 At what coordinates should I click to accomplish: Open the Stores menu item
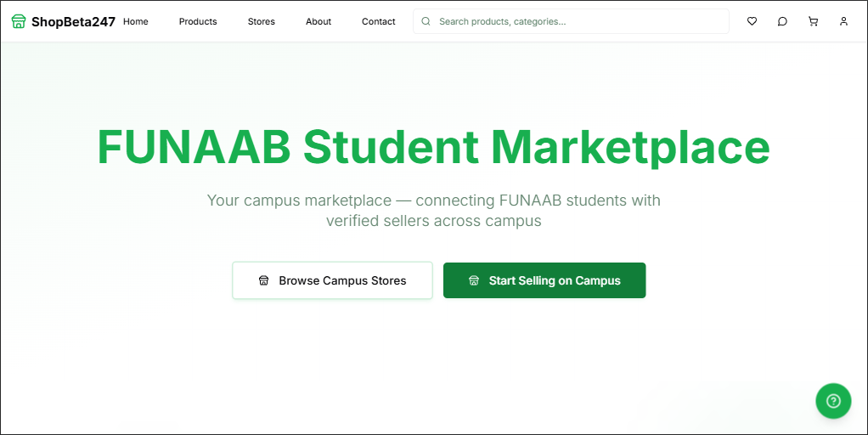tap(262, 21)
